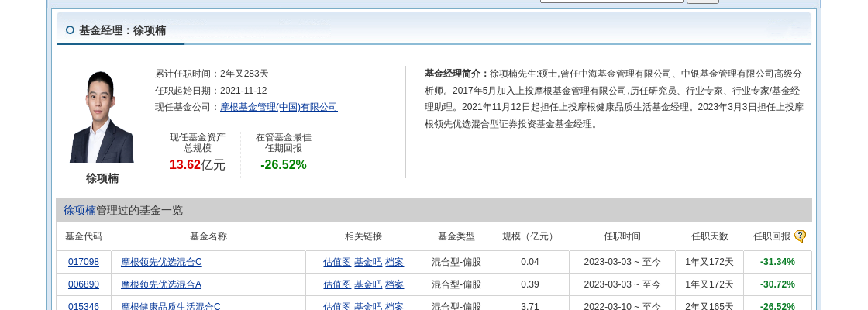This screenshot has width=868, height=310.
Task: Click the help question mark icon beside 任职回报
Action: click(800, 236)
